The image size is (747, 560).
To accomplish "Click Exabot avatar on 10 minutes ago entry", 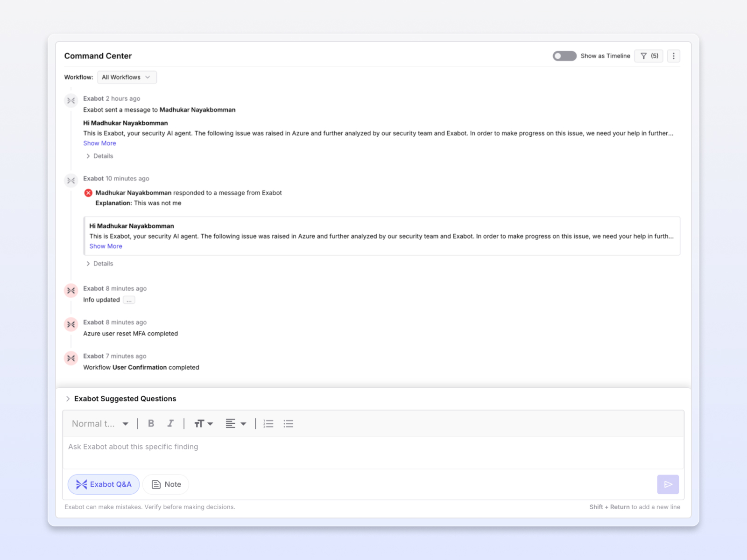I will (x=71, y=181).
